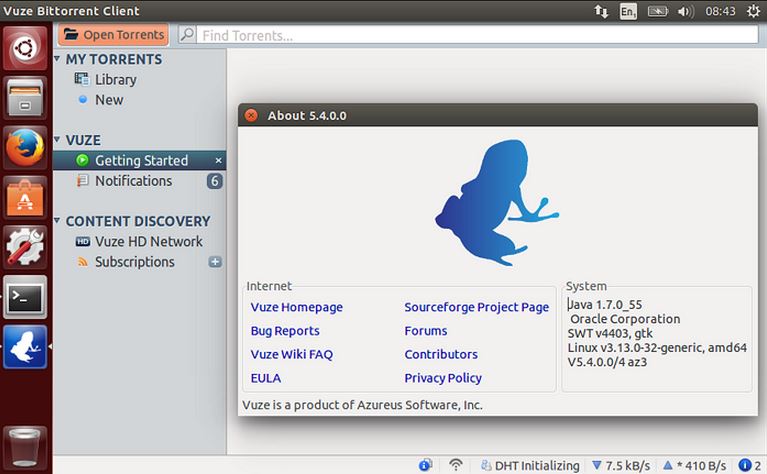Open the EULA link
This screenshot has height=474, width=767.
click(266, 378)
